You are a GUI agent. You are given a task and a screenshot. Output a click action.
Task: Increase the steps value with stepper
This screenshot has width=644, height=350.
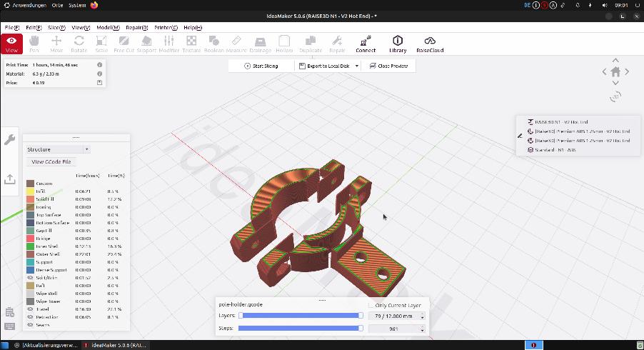[422, 327]
